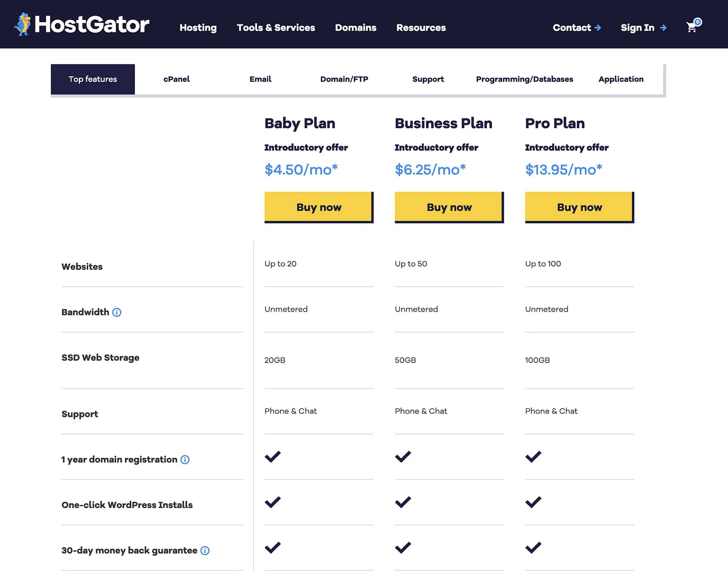Click the 50GB storage value
This screenshot has width=728, height=571.
pos(405,360)
